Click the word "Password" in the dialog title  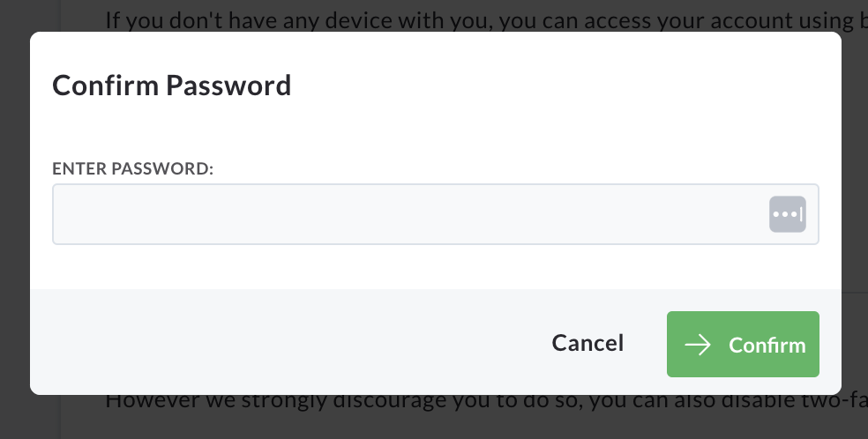228,86
